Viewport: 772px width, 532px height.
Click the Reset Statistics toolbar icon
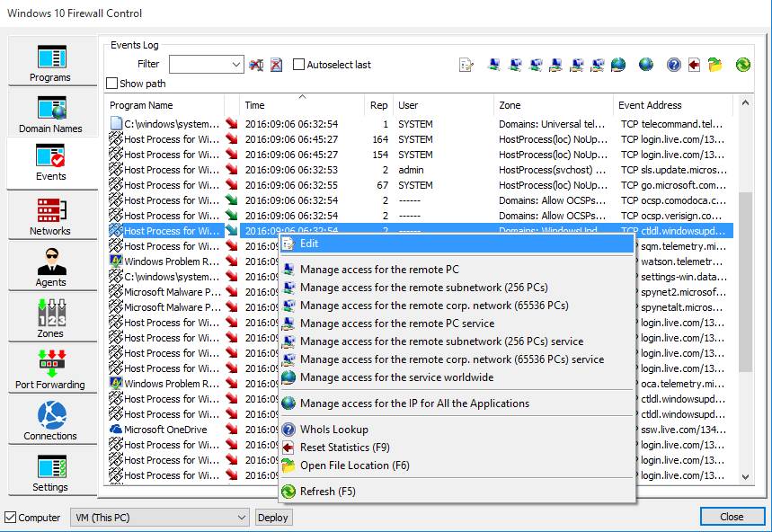694,65
